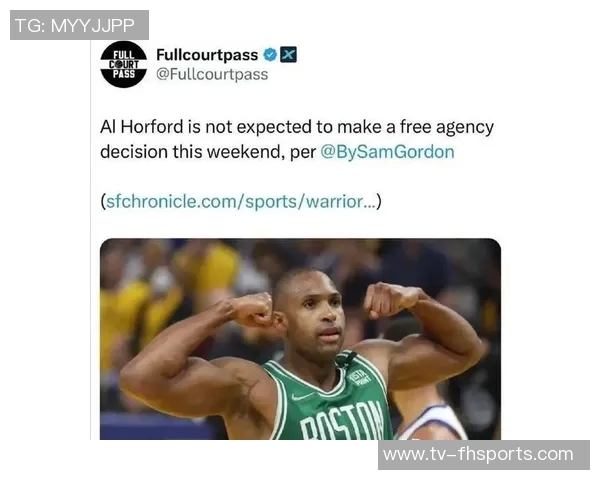Click the player in white jersey in the photo
This screenshot has width=600, height=480.
pyautogui.click(x=430, y=417)
